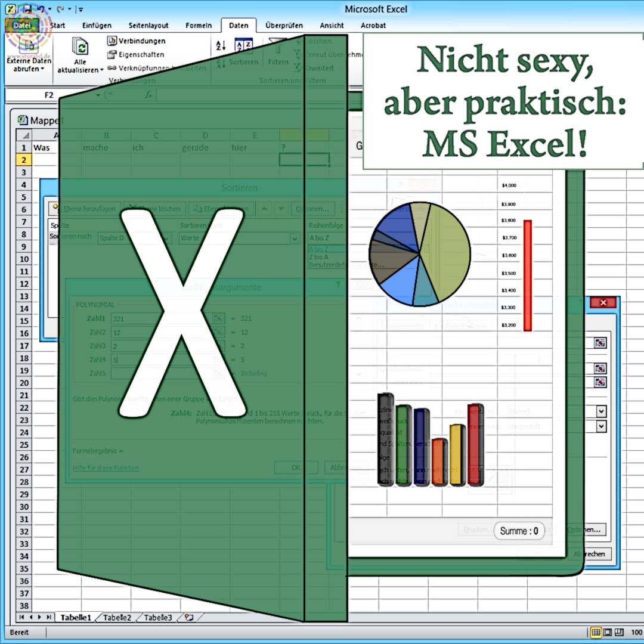Click Ebene löschen in Sortieren dialog
Screen dimensions: 644x644
[155, 209]
